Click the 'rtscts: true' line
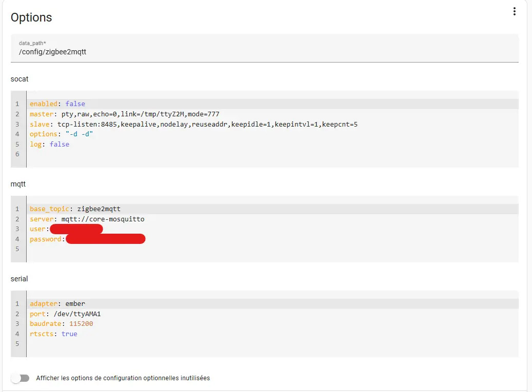The width and height of the screenshot is (532, 392). pos(53,334)
